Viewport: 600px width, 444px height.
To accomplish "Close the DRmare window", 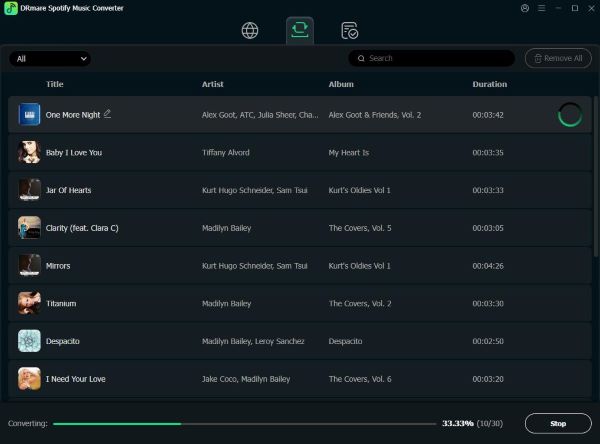I will tap(591, 8).
